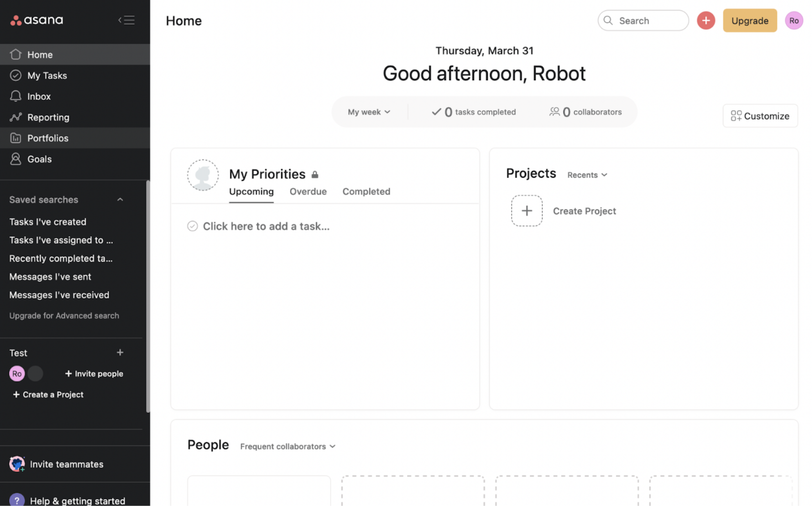Open the Ro profile avatar menu

click(793, 20)
